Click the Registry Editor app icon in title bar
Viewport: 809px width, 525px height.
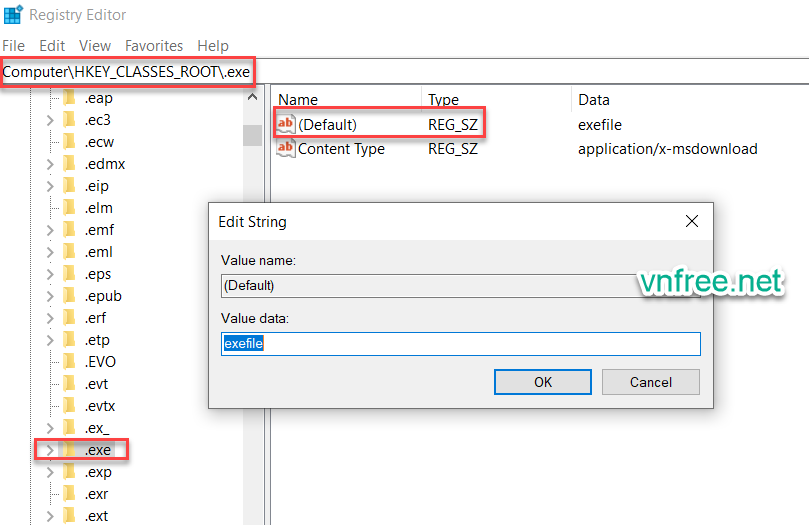(x=12, y=15)
